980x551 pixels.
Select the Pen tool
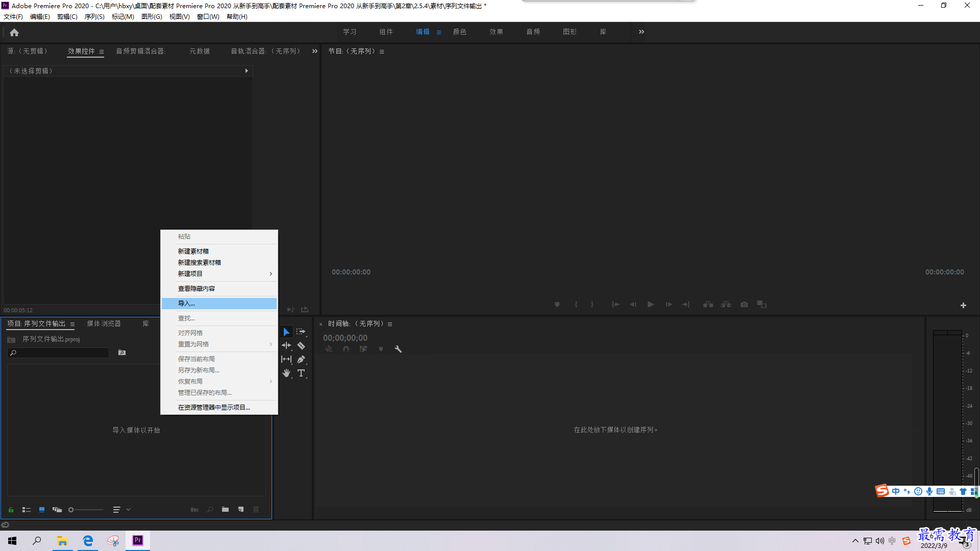click(301, 360)
